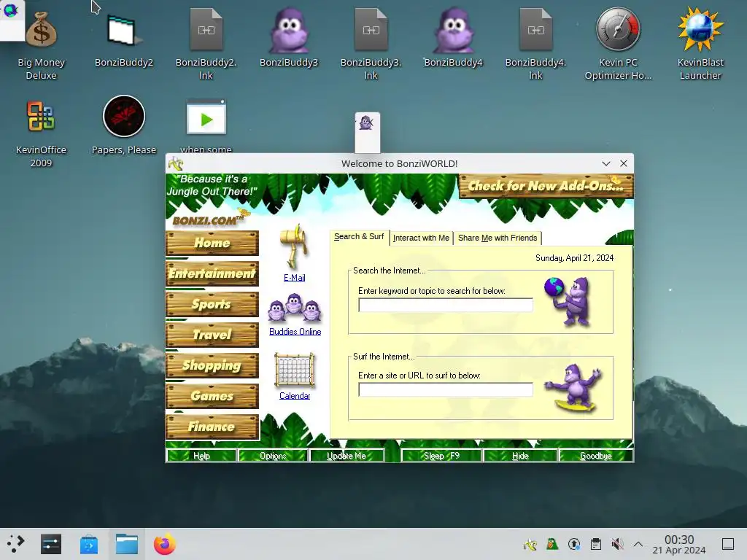Open the updates tray icon
Viewport: 747px width, 560px height.
[574, 544]
